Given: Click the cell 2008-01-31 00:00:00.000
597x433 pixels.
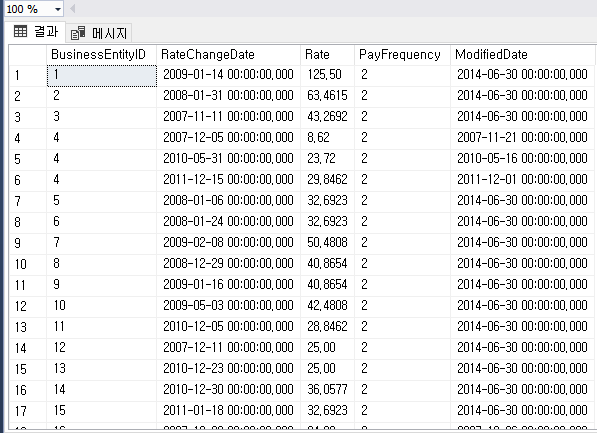Looking at the screenshot, I should tap(228, 96).
